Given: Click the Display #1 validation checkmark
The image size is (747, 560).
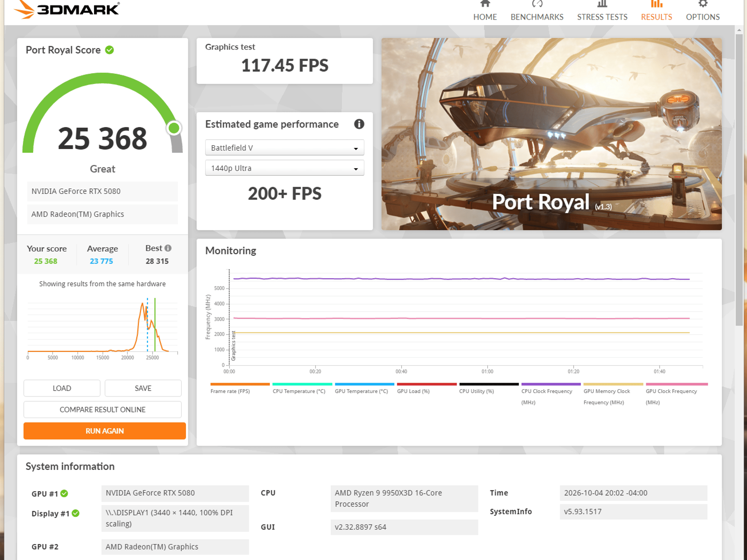Looking at the screenshot, I should tap(76, 513).
